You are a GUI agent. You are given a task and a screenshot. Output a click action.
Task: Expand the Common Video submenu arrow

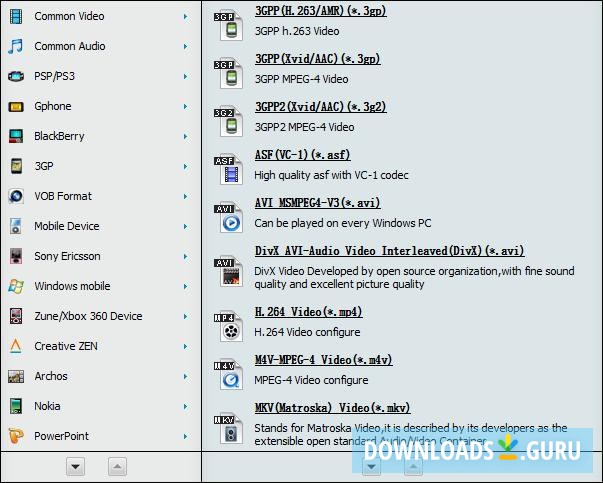pos(185,17)
